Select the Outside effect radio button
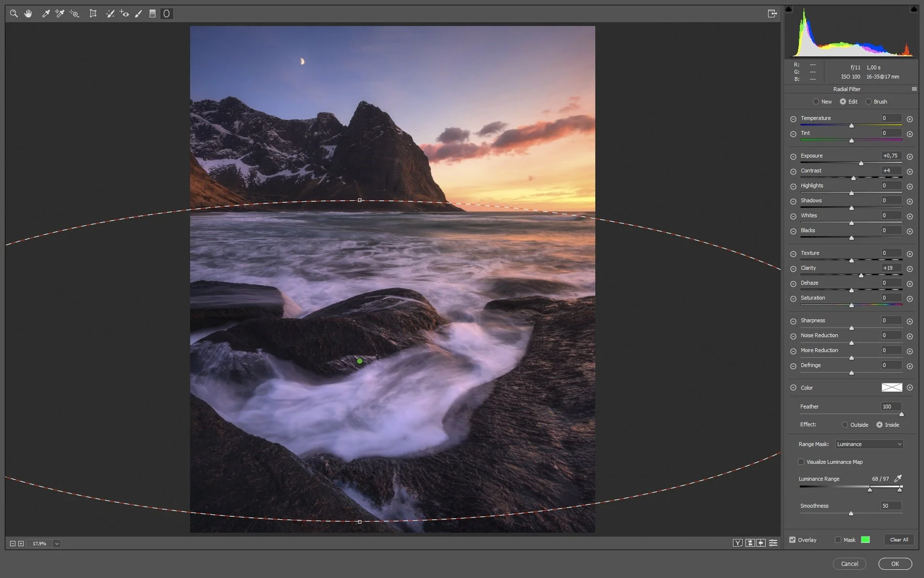This screenshot has width=924, height=578. pos(845,425)
